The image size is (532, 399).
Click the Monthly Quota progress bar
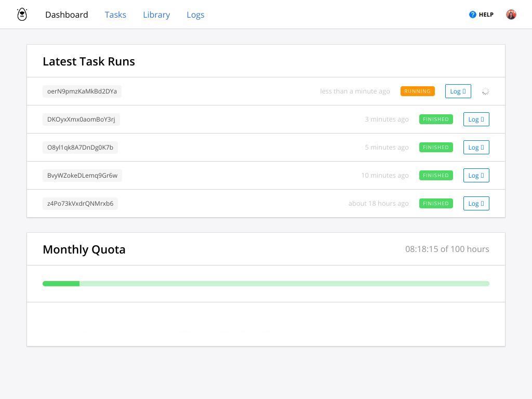pyautogui.click(x=266, y=283)
